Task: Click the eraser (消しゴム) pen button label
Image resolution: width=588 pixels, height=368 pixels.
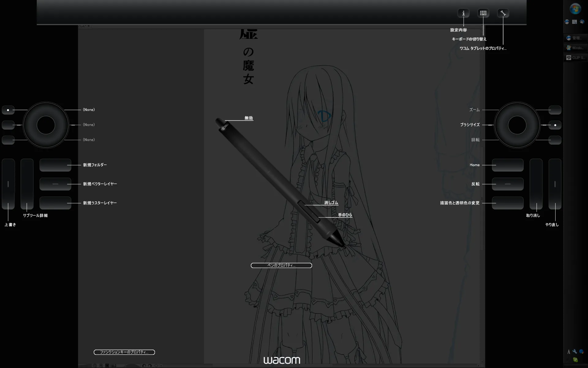Action: pos(331,203)
